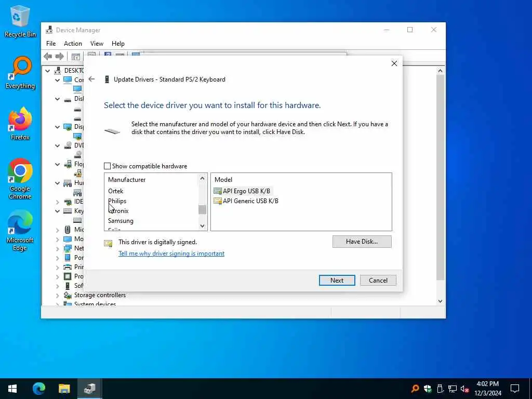
Task: Select the Storage controllers tree item
Action: click(100, 295)
